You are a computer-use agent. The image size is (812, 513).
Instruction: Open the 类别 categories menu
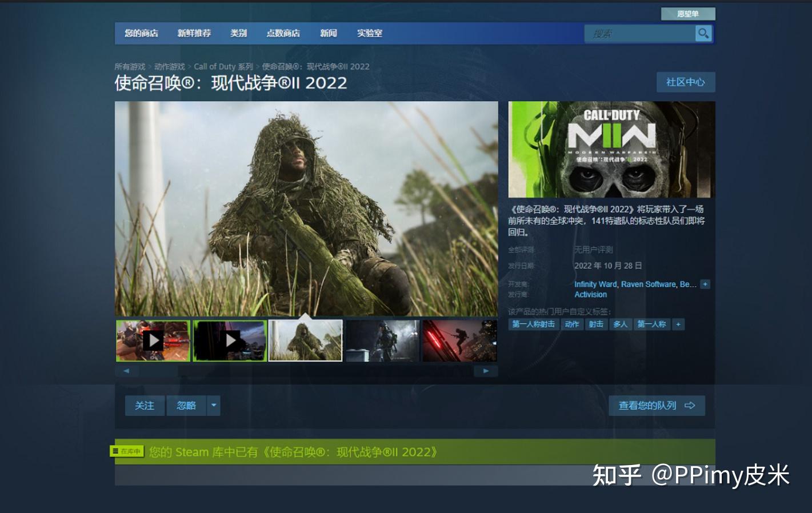pos(238,33)
